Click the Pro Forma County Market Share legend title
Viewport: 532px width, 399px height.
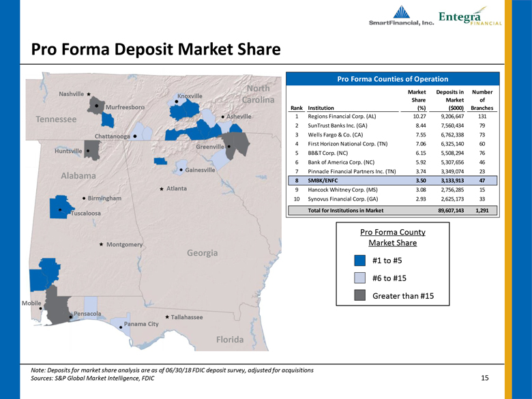point(393,237)
